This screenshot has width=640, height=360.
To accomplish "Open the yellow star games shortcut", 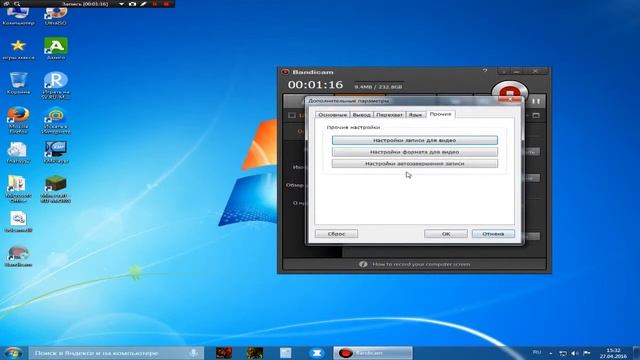I will click(x=18, y=49).
